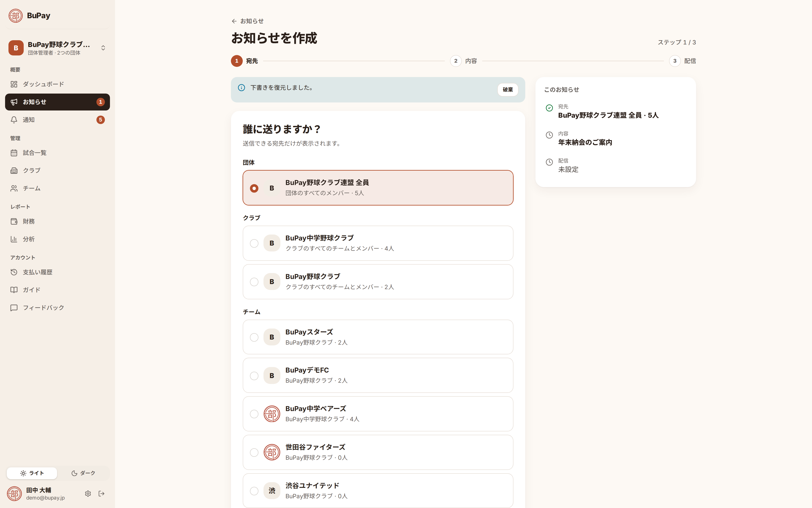This screenshot has height=508, width=812.
Task: Click the ガイド book icon
Action: [14, 290]
